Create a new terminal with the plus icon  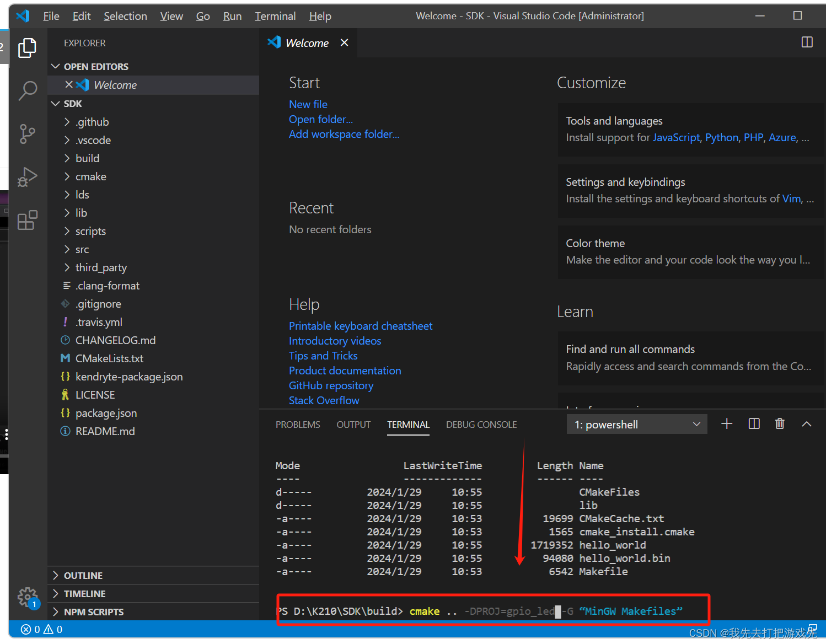click(x=727, y=423)
